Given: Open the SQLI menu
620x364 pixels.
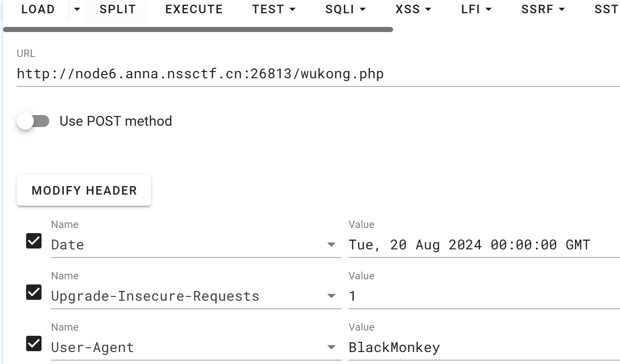Looking at the screenshot, I should (345, 9).
